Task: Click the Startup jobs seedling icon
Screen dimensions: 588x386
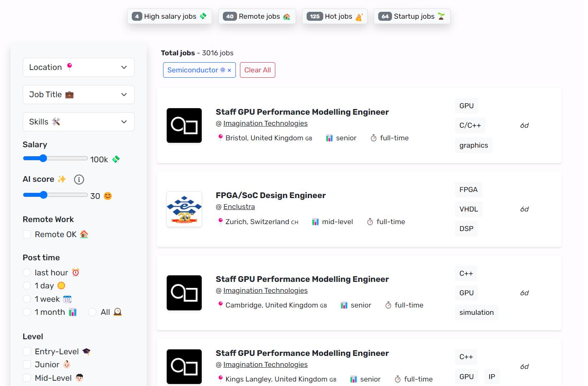Action: [x=441, y=16]
